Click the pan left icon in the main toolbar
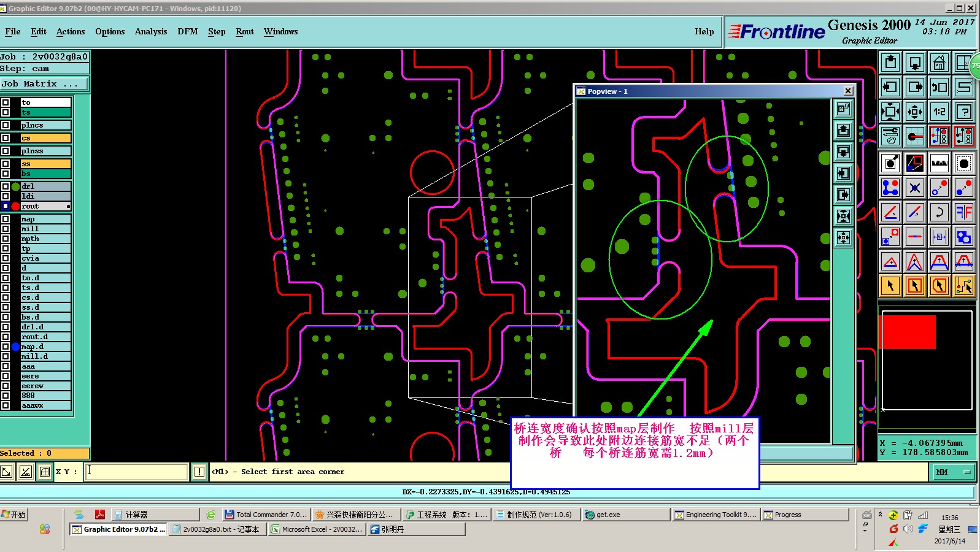 pyautogui.click(x=890, y=87)
